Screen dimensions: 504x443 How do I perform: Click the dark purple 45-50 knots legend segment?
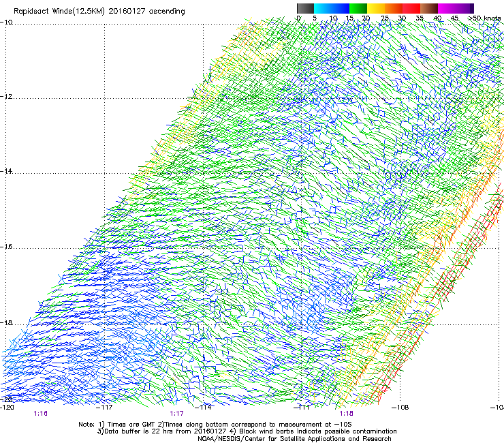(x=464, y=8)
